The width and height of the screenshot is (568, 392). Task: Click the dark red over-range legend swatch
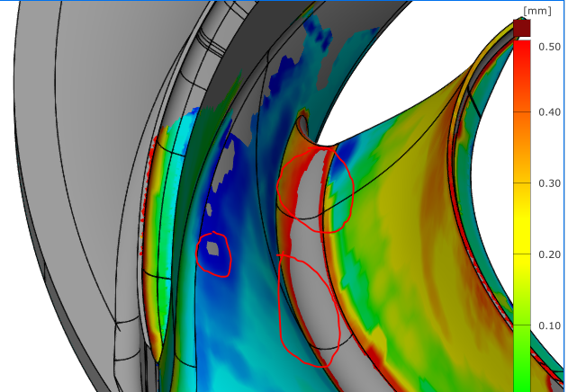click(x=521, y=28)
